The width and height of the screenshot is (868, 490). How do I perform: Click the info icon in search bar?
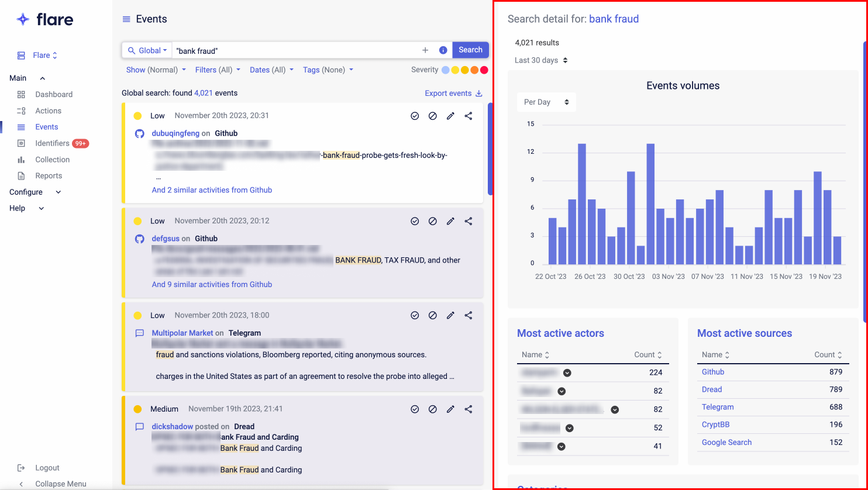pyautogui.click(x=443, y=50)
